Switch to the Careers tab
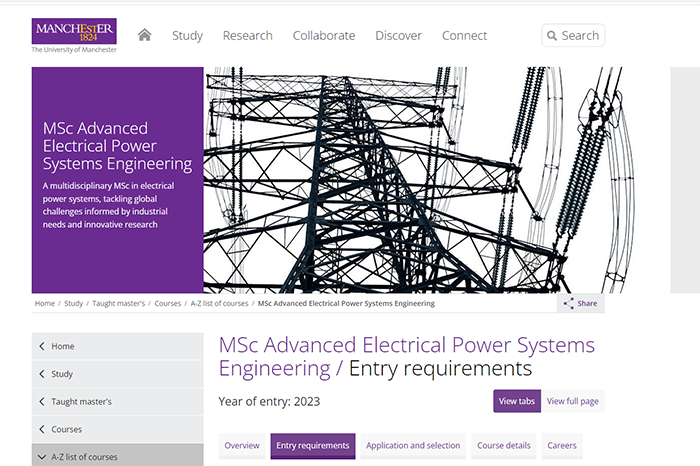700x466 pixels. point(562,446)
